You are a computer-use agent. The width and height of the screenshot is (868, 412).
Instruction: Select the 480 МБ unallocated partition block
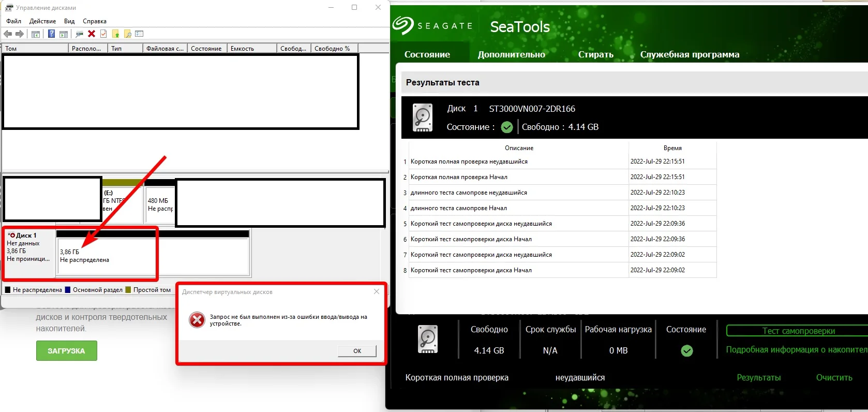point(160,201)
